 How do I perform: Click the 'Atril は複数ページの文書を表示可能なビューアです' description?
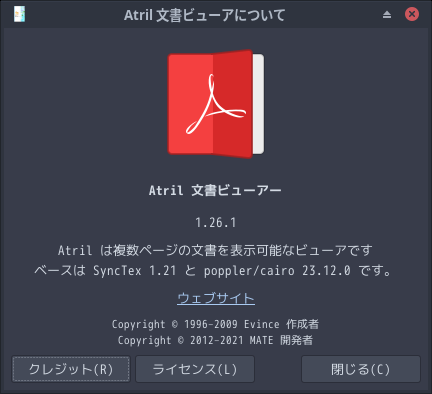(215, 250)
